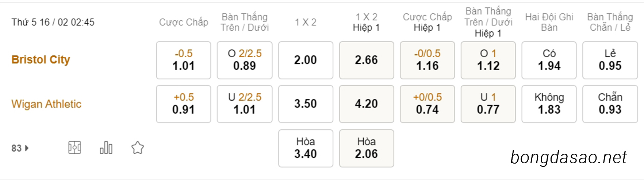Pick Under 2/2.5 goals at 1.01

[245, 104]
